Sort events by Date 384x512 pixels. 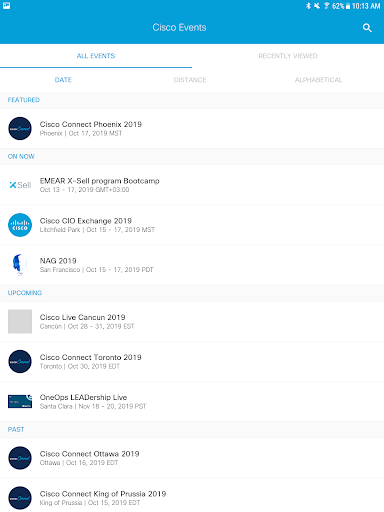pyautogui.click(x=63, y=80)
